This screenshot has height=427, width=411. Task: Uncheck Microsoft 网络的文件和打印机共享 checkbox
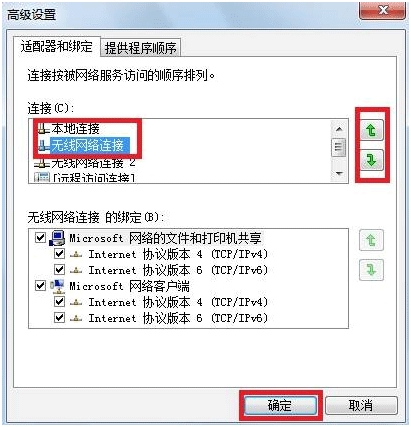click(40, 238)
